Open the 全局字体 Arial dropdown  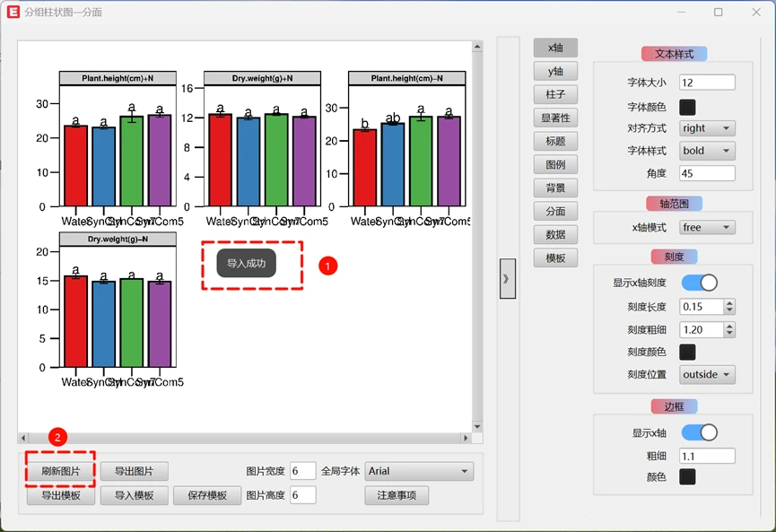pyautogui.click(x=419, y=471)
